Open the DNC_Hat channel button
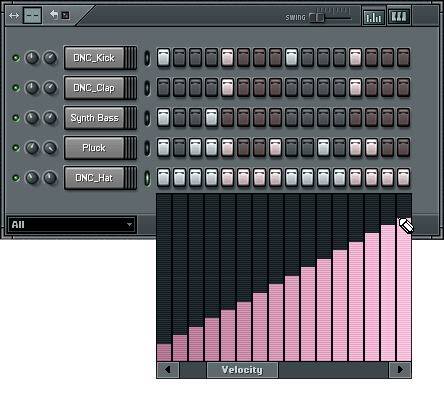Screen dimensions: 444x398 94,178
